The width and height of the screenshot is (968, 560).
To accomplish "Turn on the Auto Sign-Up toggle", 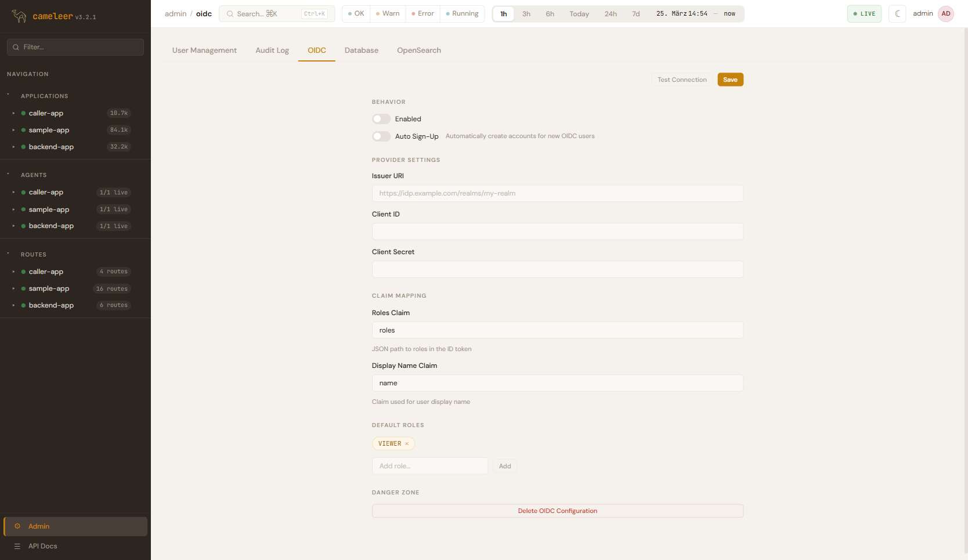I will (381, 136).
